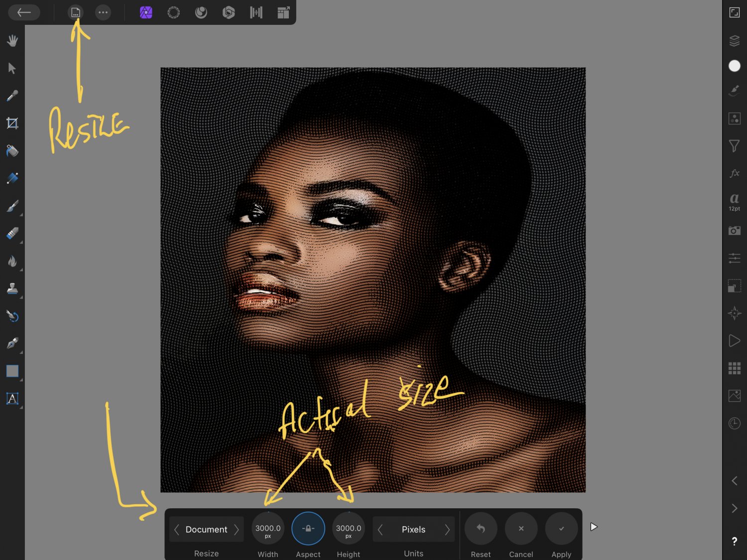
Task: Cancel the resize operation
Action: (521, 529)
